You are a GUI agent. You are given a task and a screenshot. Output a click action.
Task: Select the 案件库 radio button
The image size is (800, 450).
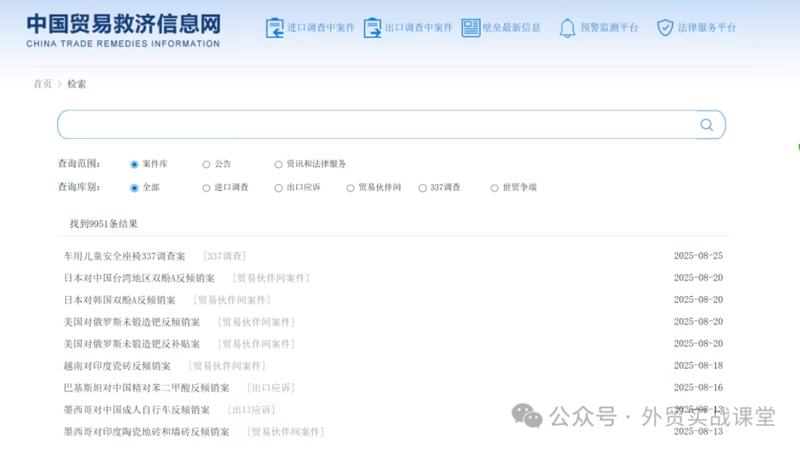coord(135,164)
